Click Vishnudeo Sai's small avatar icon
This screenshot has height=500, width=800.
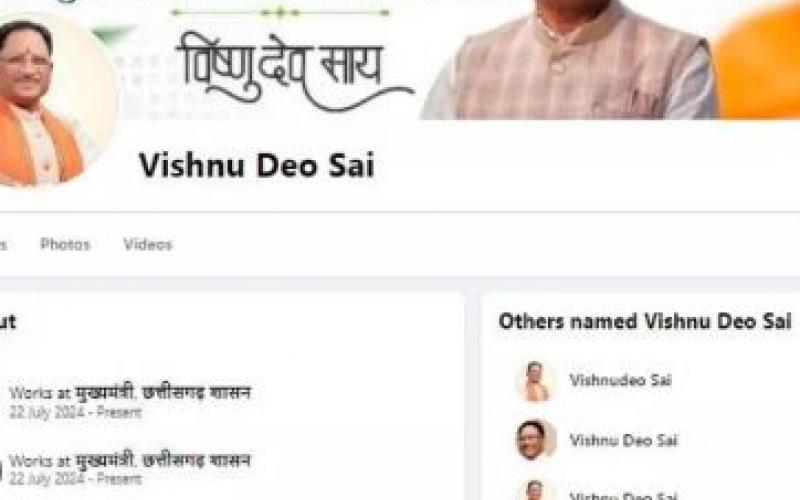[x=535, y=381]
